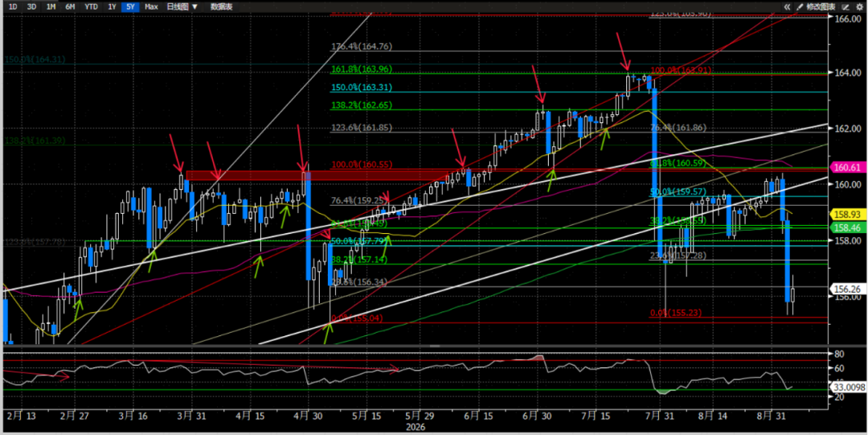The width and height of the screenshot is (868, 435).
Task: Click the 0.0%(155.04) Fibonacci label
Action: tap(357, 318)
